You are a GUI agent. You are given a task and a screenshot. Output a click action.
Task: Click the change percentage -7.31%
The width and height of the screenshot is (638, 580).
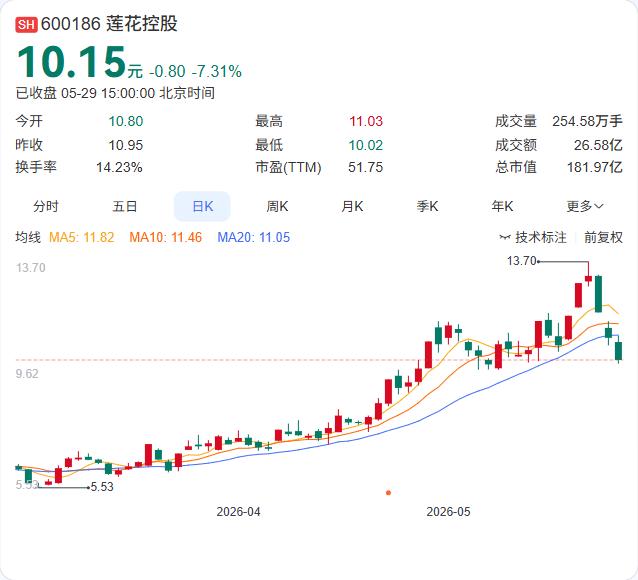tap(216, 72)
